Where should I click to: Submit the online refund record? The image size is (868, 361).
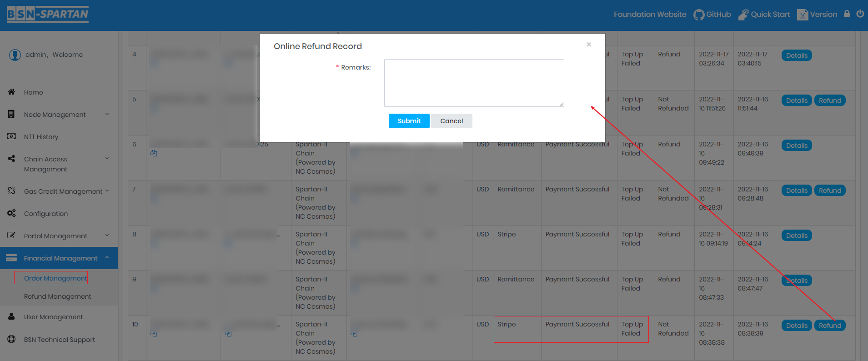[x=409, y=121]
